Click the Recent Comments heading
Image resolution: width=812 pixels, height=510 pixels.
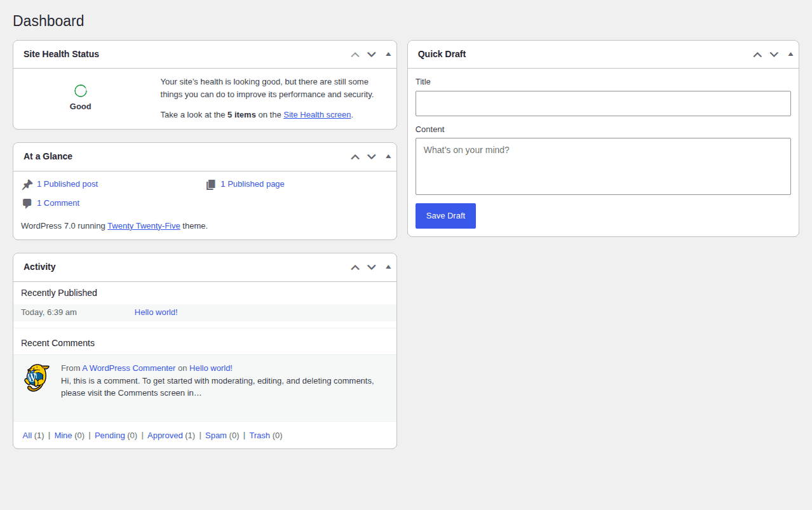(x=58, y=343)
